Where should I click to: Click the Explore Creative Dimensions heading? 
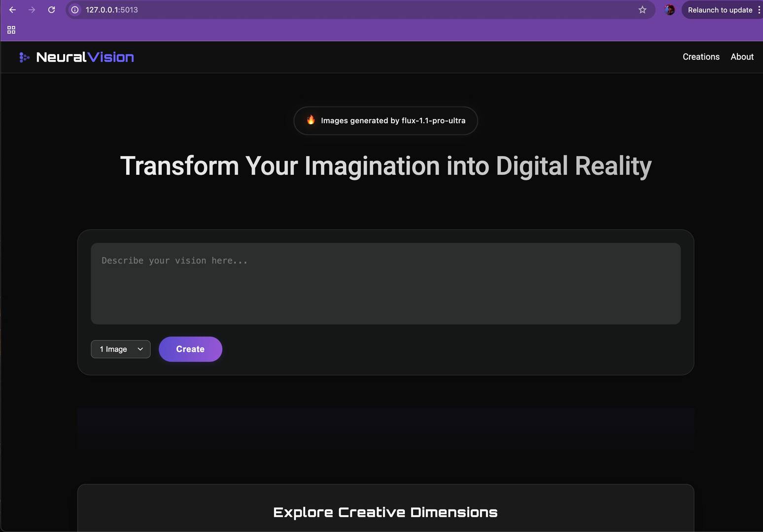pos(385,512)
